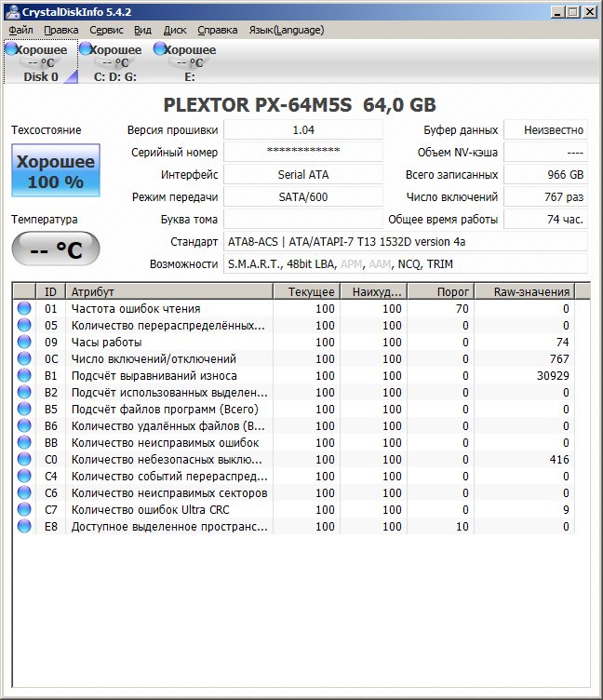Click the temperature -- °C indicator
The width and height of the screenshot is (603, 700).
[56, 249]
